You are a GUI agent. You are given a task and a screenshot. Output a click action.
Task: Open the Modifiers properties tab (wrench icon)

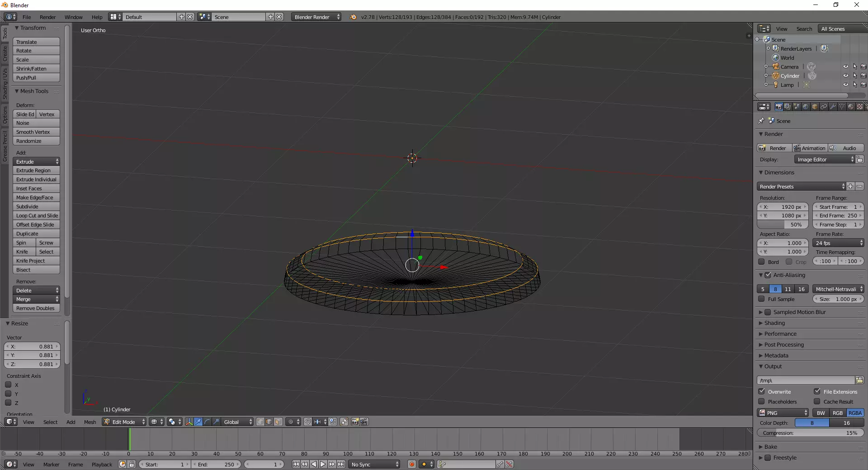pos(833,107)
